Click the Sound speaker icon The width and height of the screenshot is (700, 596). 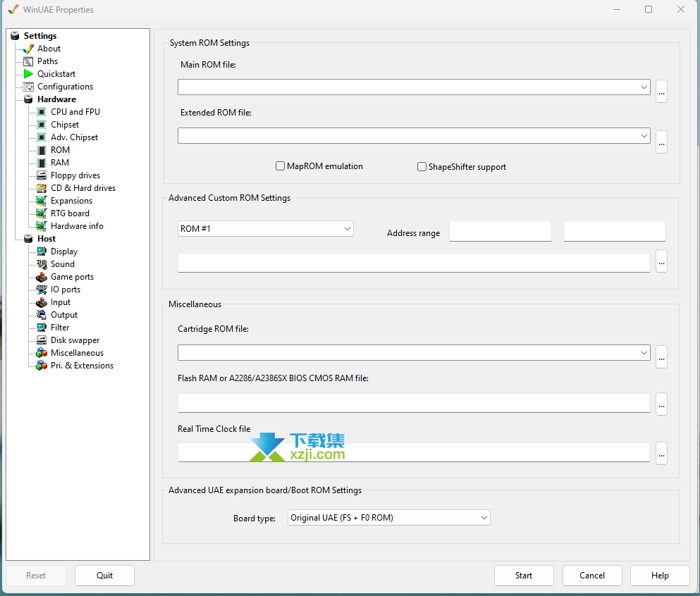pos(42,264)
